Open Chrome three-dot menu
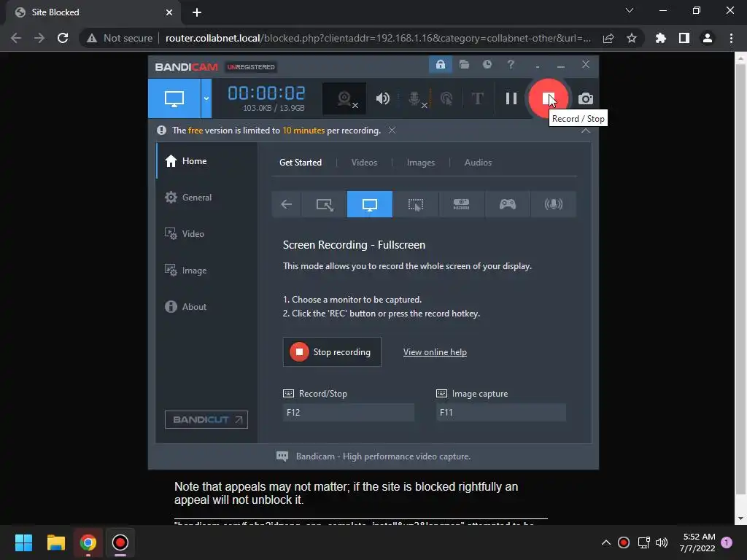The image size is (747, 560). tap(731, 38)
